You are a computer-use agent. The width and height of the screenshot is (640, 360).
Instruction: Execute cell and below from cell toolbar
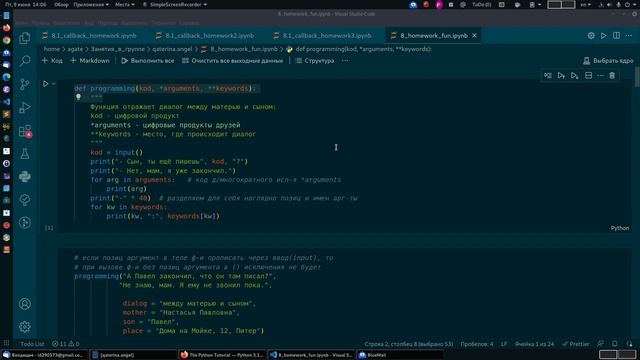(575, 76)
